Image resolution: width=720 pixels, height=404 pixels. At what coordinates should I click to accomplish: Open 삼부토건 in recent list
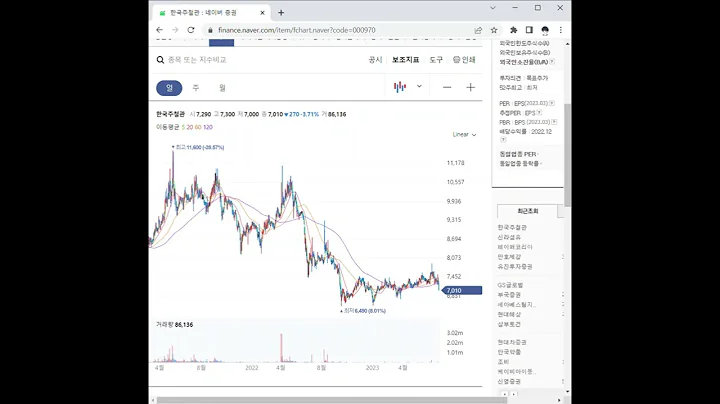(x=509, y=324)
